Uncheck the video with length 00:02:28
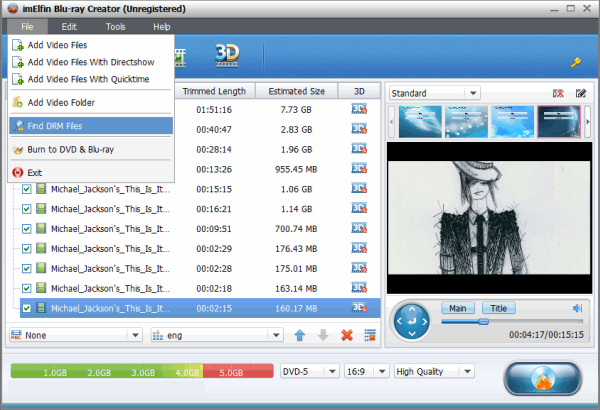The height and width of the screenshot is (410, 600). coord(26,269)
